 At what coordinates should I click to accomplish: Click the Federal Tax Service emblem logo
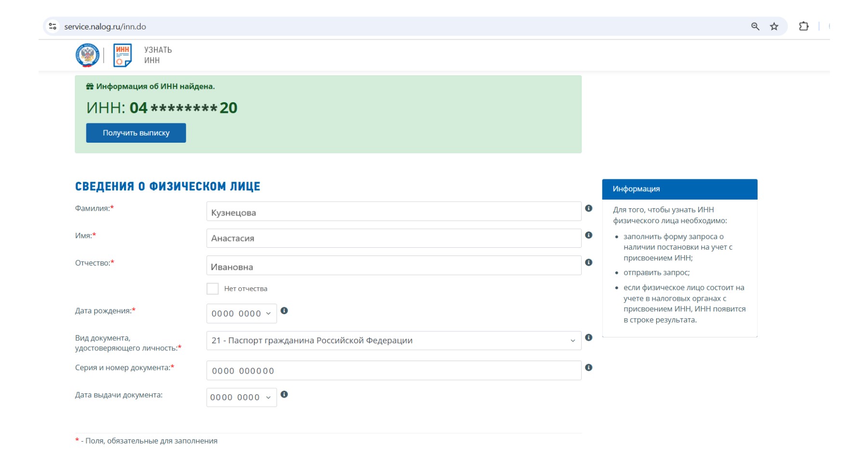click(87, 55)
